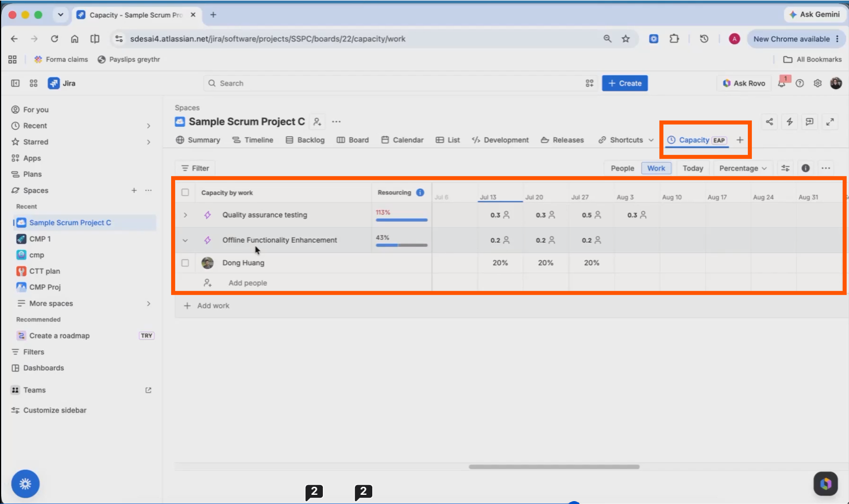
Task: Click the Resourcing info icon
Action: (420, 192)
